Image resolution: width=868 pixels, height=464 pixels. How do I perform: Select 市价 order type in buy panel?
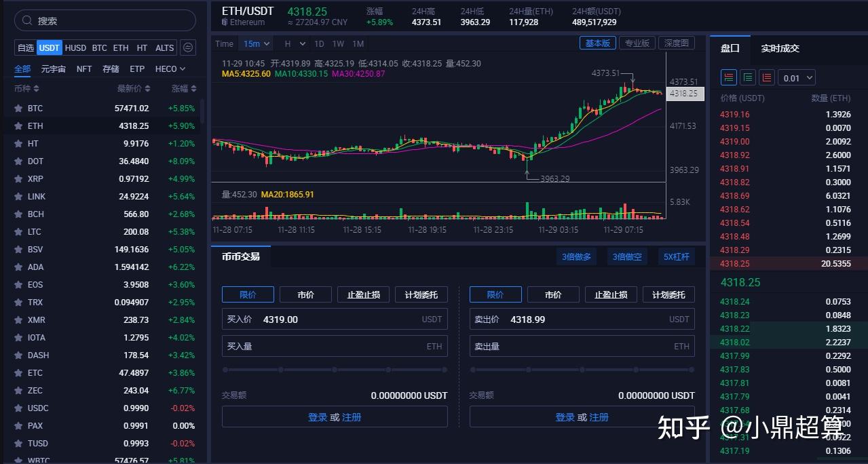point(305,294)
